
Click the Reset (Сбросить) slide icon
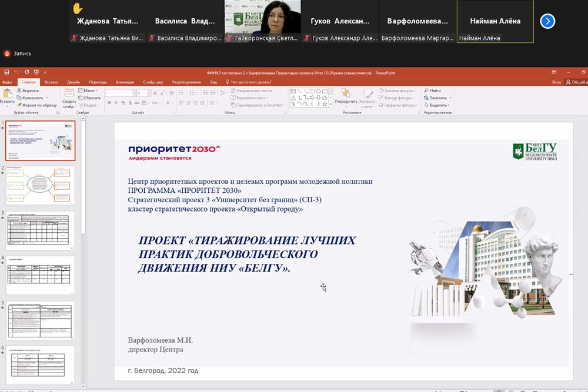(81, 98)
